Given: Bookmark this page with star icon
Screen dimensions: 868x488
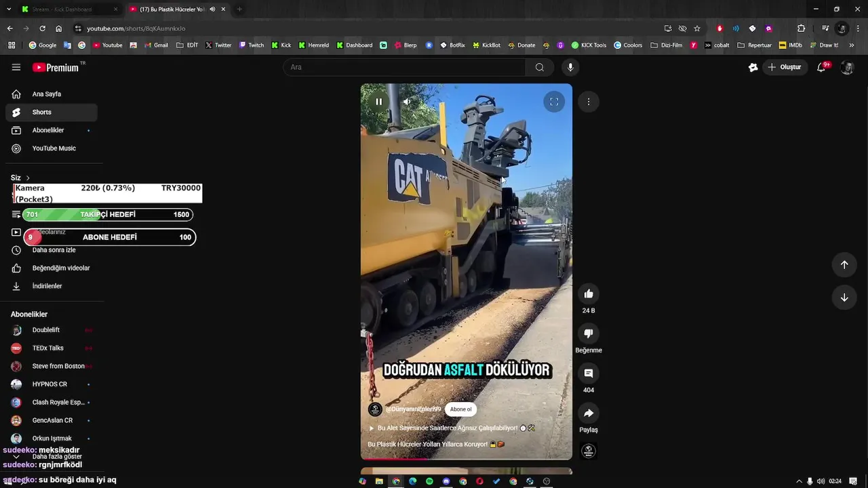Looking at the screenshot, I should click(x=697, y=28).
